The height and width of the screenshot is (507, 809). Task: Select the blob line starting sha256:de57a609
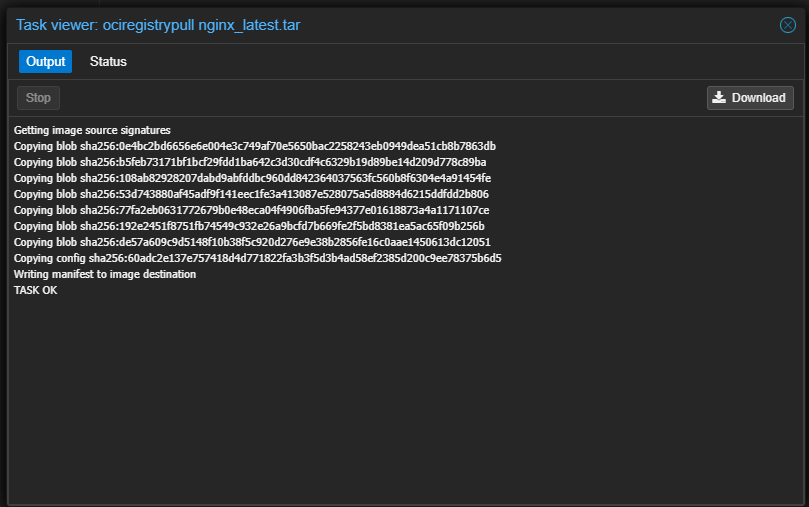coord(252,242)
